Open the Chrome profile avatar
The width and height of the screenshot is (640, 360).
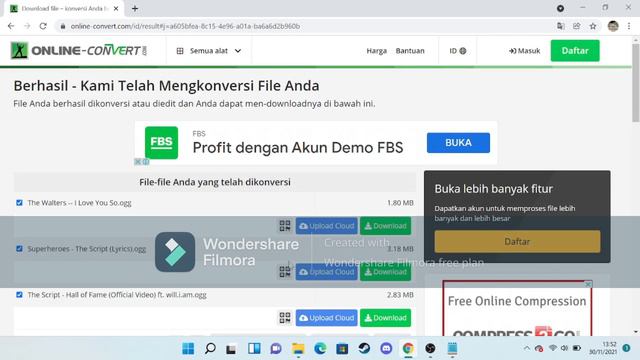[613, 26]
